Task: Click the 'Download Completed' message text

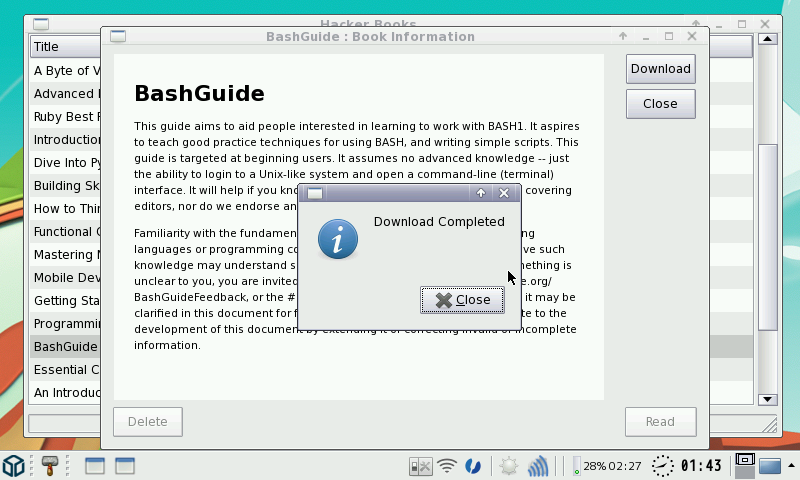Action: 439,222
